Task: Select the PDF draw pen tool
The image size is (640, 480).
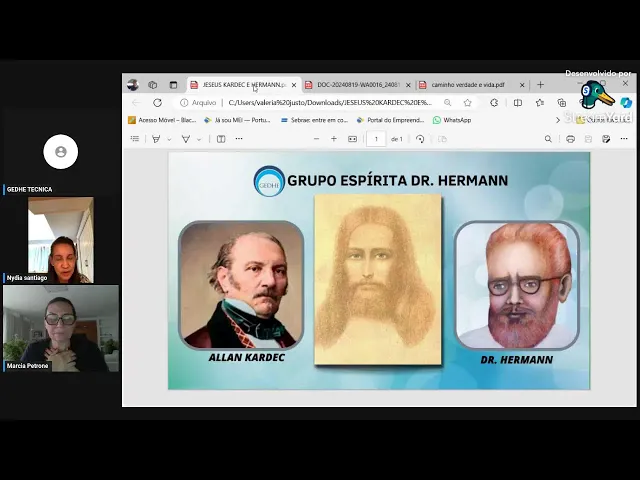Action: 186,139
